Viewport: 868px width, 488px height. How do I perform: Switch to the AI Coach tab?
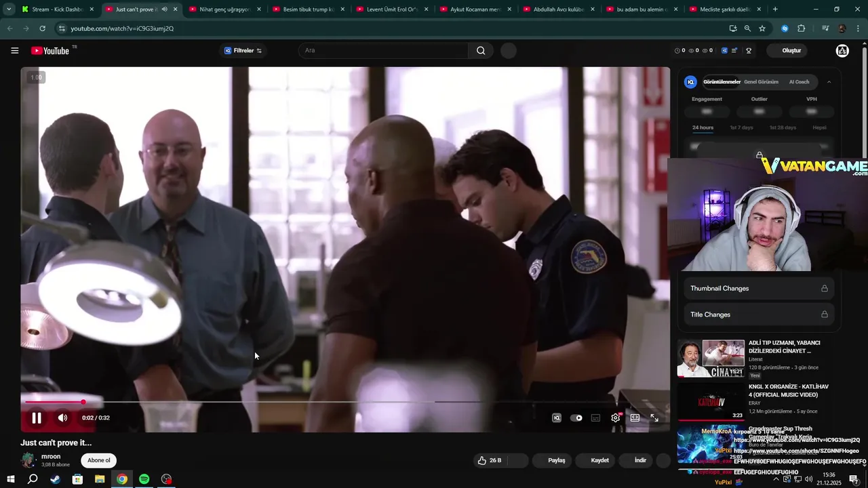(799, 82)
